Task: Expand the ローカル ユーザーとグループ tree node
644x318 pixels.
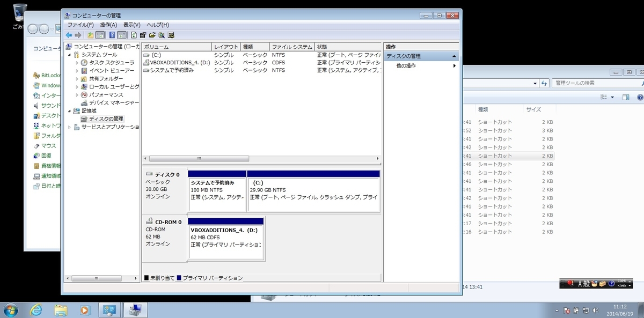Action: [77, 87]
